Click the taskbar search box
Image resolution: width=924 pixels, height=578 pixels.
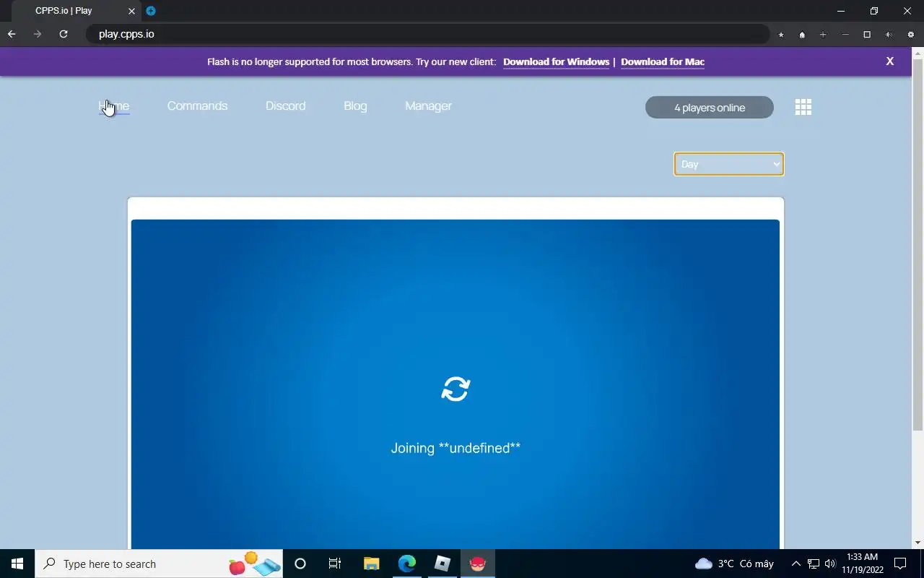pyautogui.click(x=159, y=564)
